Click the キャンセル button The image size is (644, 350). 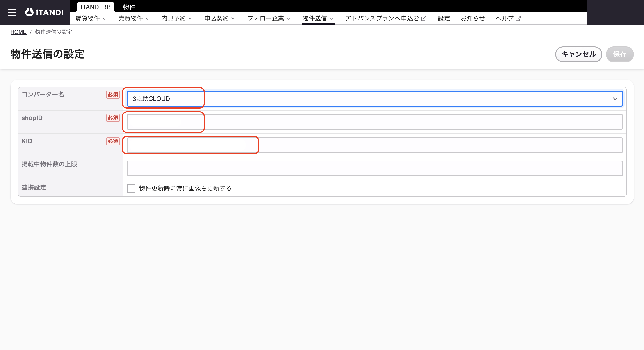578,54
